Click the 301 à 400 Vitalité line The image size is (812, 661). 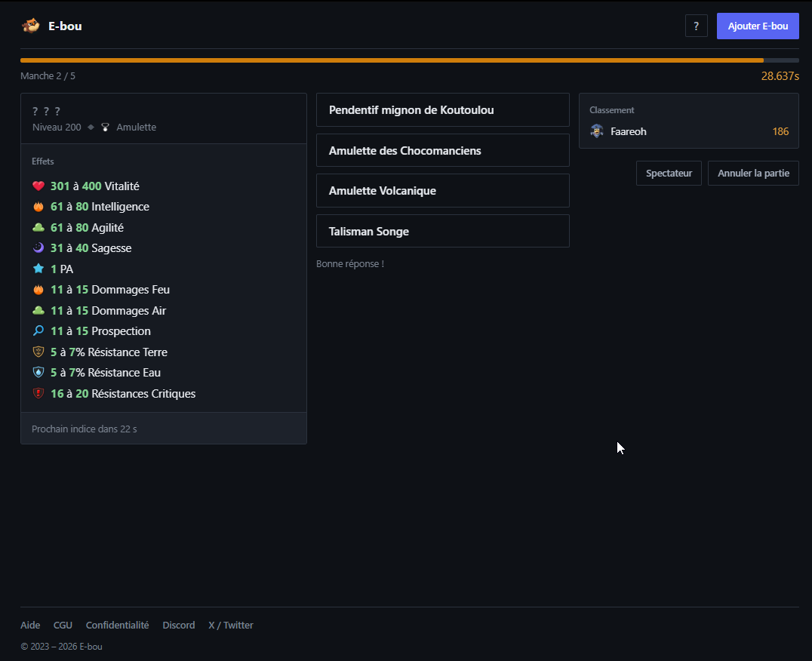(x=95, y=186)
